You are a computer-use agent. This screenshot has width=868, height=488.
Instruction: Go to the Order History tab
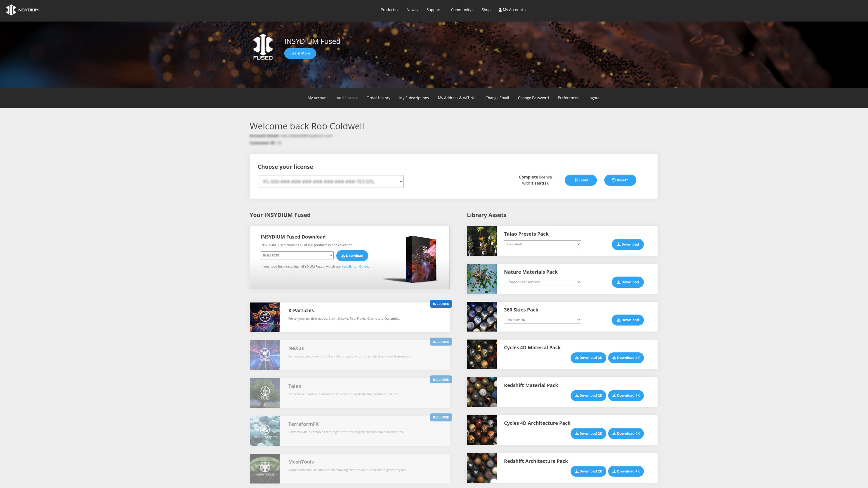click(378, 98)
